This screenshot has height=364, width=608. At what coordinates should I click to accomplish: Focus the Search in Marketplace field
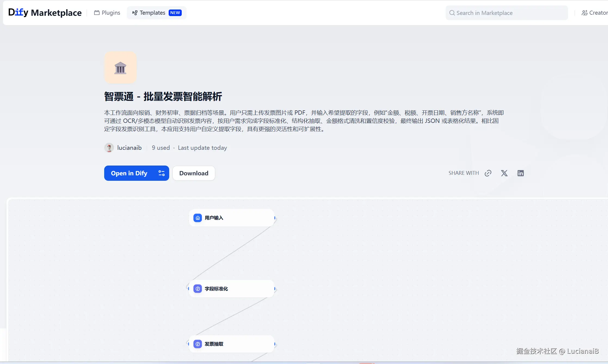point(507,13)
